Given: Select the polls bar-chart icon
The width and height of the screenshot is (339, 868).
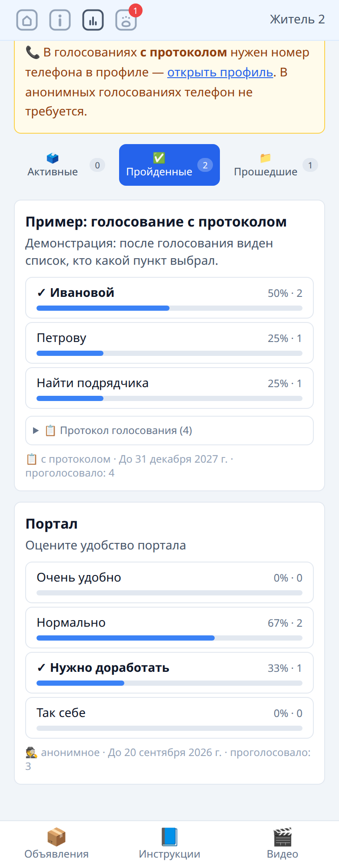Looking at the screenshot, I should coord(93,20).
